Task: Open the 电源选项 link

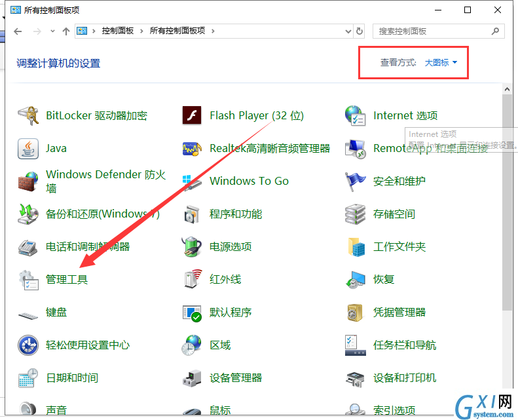Action: (x=231, y=247)
